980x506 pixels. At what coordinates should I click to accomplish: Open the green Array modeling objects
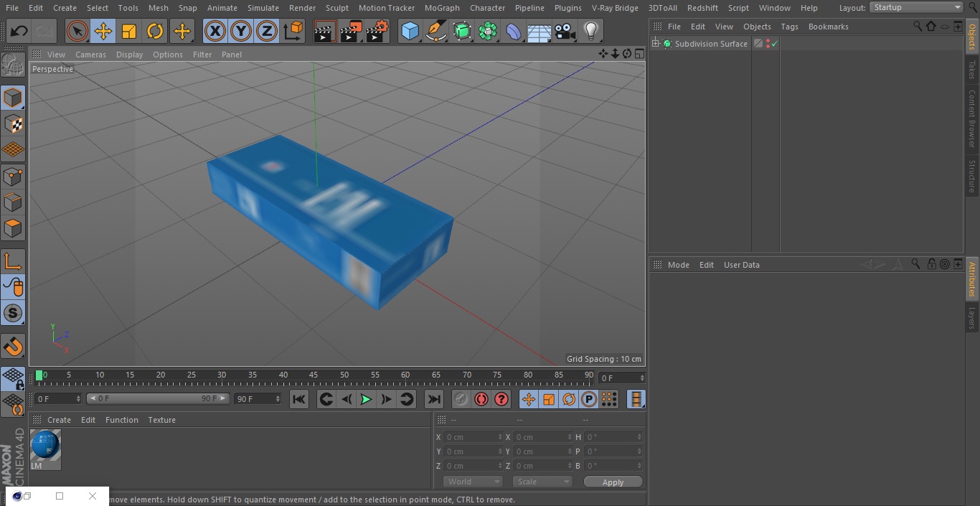pos(488,31)
